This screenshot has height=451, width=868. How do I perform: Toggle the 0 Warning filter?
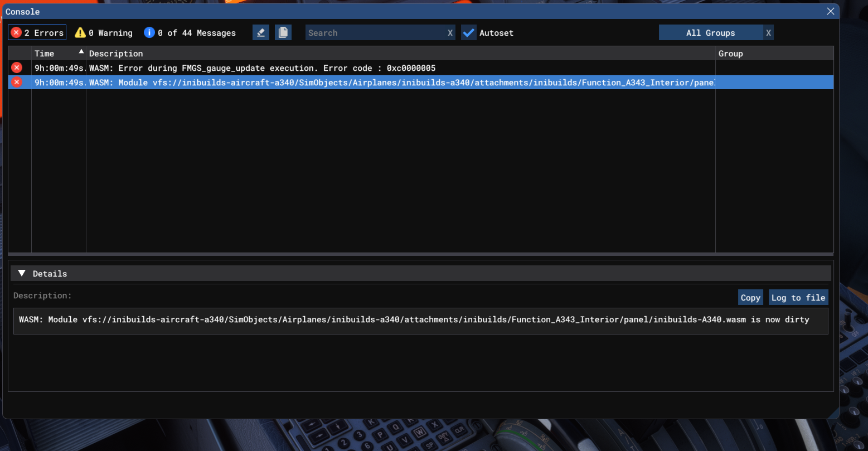104,33
